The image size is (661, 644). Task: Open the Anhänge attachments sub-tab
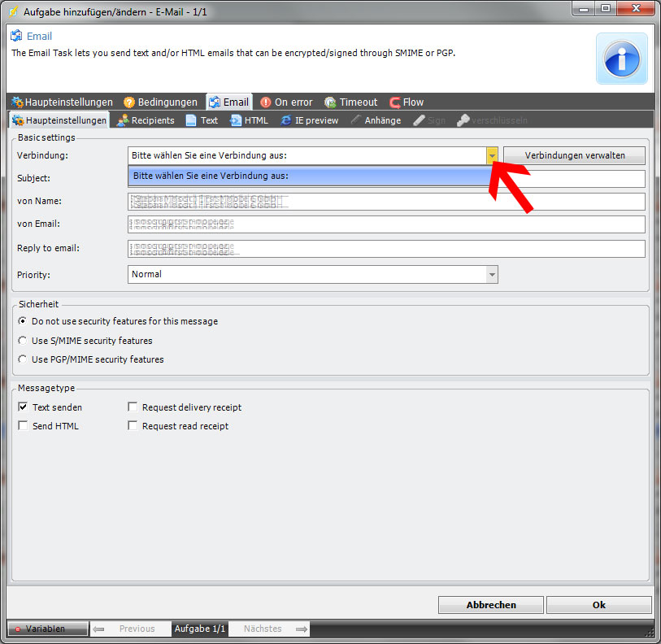click(x=376, y=120)
